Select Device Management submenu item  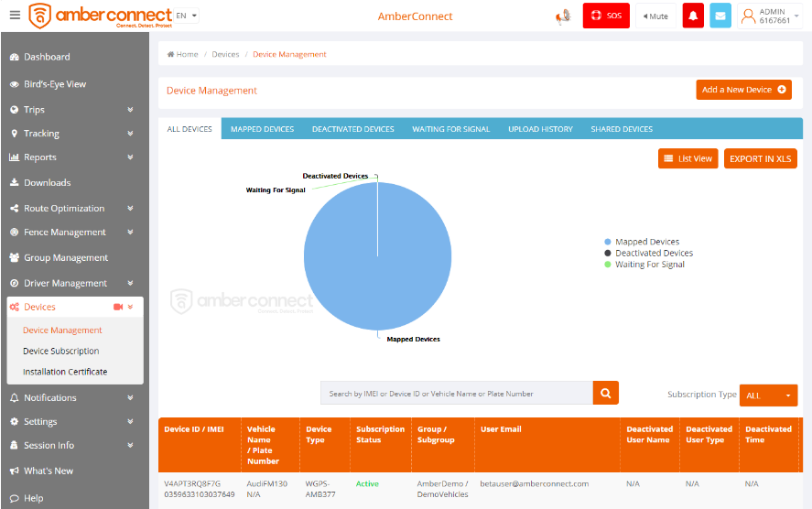62,330
